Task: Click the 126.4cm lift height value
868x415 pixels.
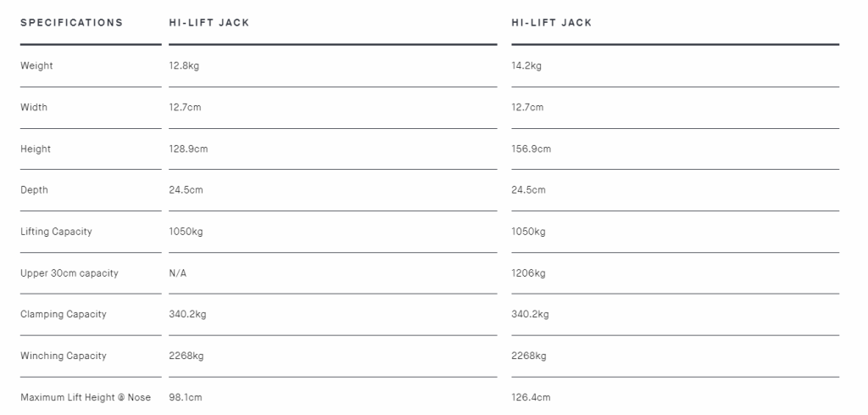Action: [x=531, y=397]
